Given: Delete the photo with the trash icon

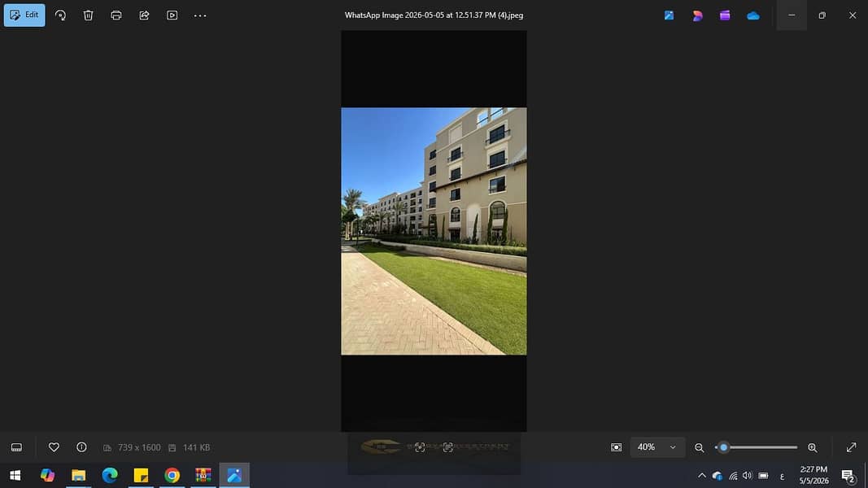Looking at the screenshot, I should click(88, 15).
